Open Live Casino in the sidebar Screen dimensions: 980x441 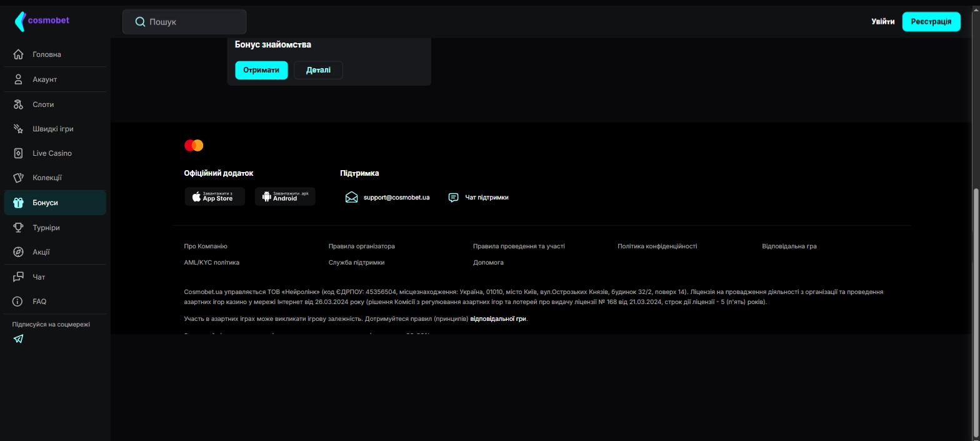55,153
